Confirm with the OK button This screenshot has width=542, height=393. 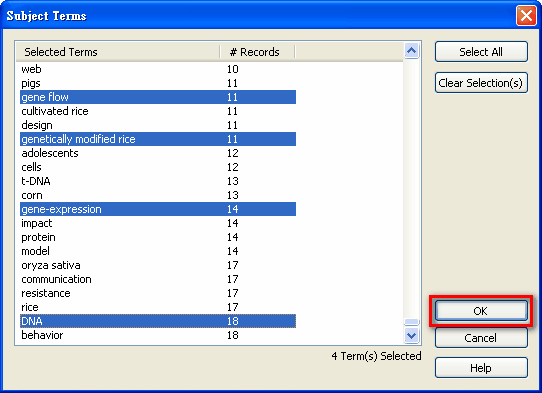[481, 311]
